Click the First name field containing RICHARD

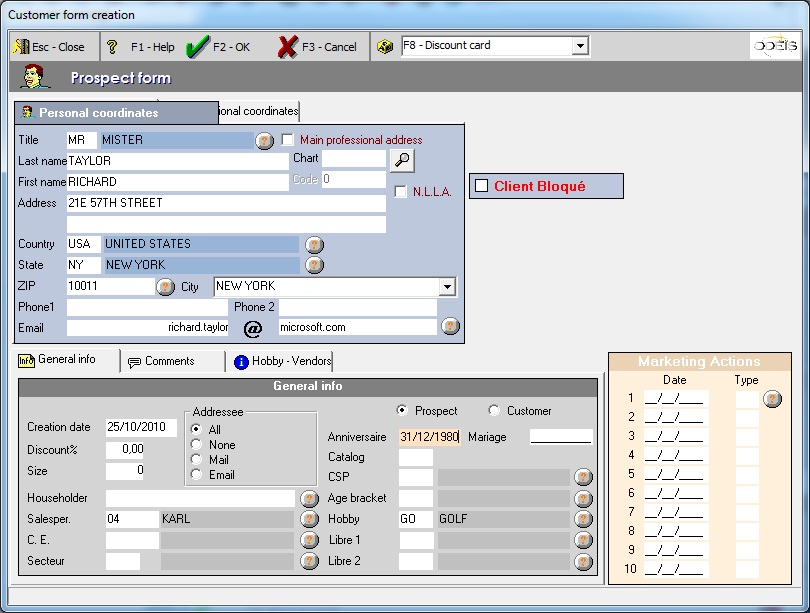tap(178, 182)
